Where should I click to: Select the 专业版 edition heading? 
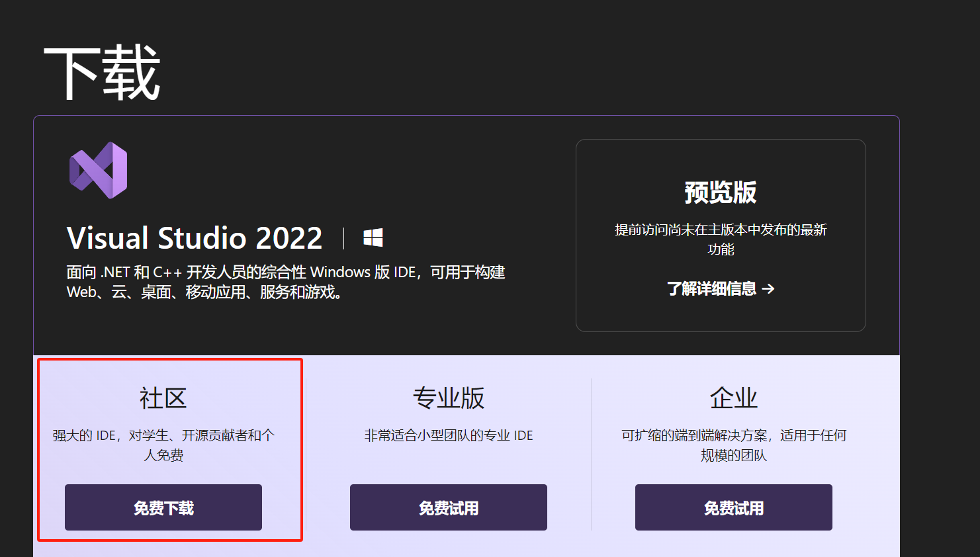449,398
